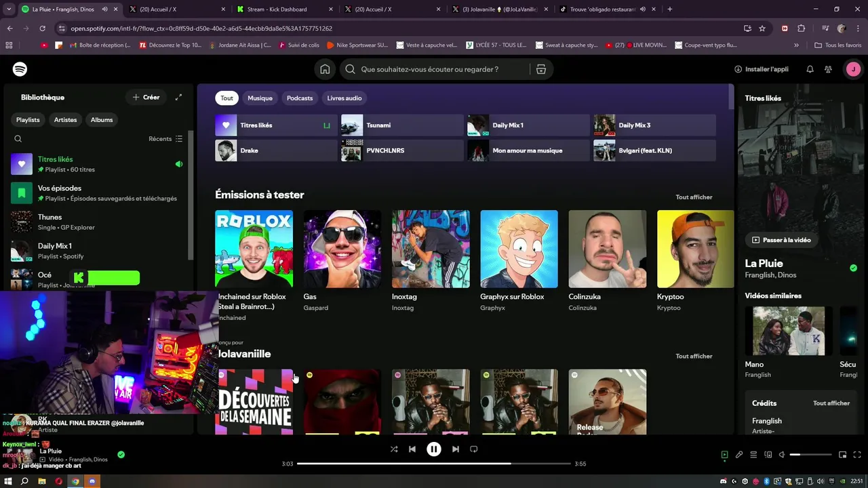868x488 pixels.
Task: Open the Mano similar video thumbnail
Action: pyautogui.click(x=789, y=331)
